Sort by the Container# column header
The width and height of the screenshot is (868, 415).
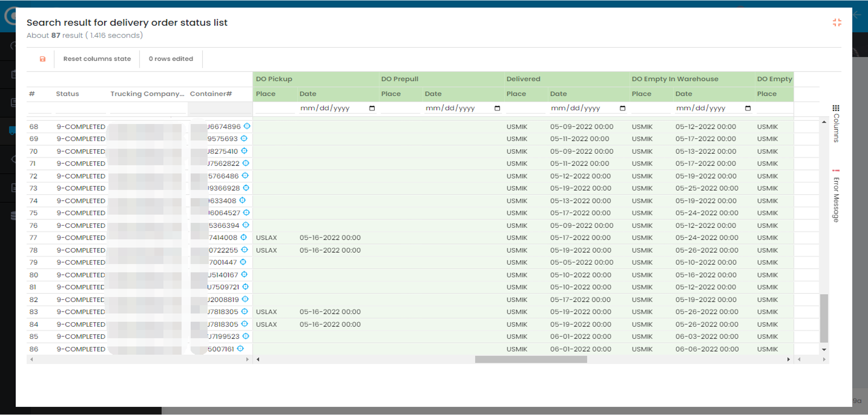(211, 94)
